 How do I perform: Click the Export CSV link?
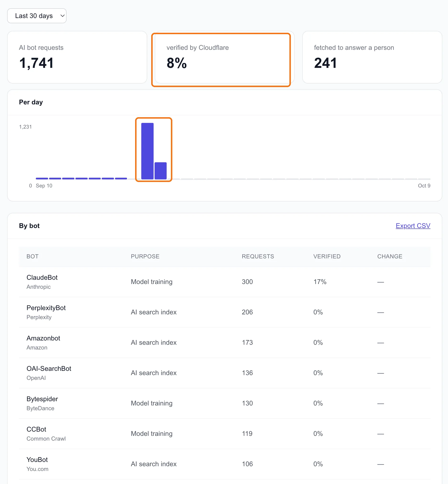413,226
